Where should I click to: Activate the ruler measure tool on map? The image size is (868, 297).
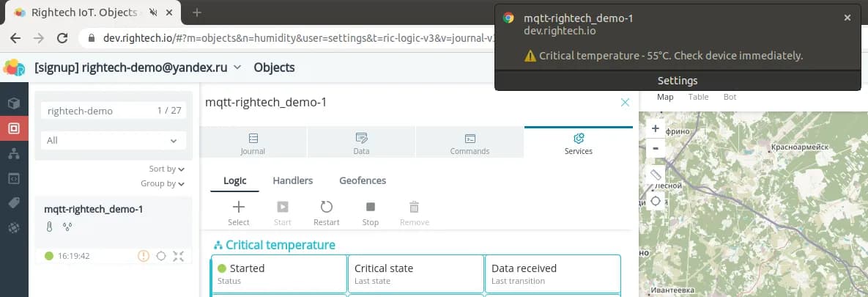click(656, 175)
